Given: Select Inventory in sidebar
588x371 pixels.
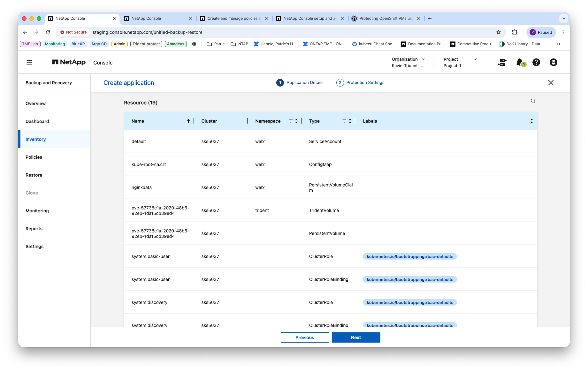Looking at the screenshot, I should click(x=54, y=139).
